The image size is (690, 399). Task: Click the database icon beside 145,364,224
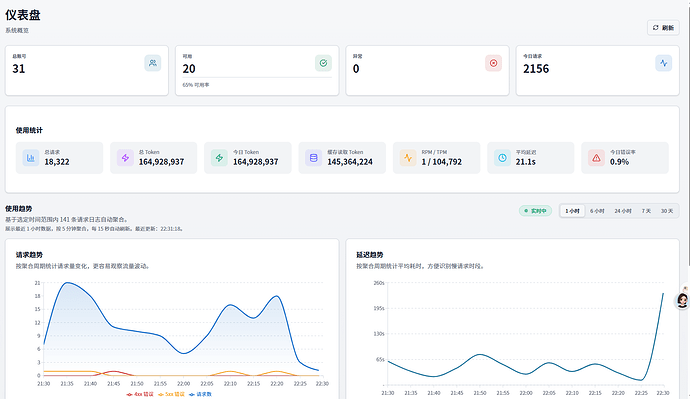pos(314,157)
